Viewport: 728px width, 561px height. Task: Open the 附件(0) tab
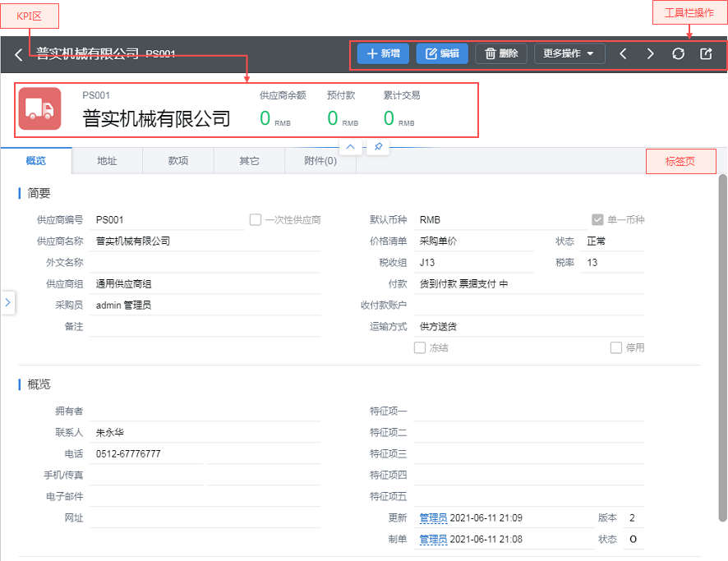(320, 161)
